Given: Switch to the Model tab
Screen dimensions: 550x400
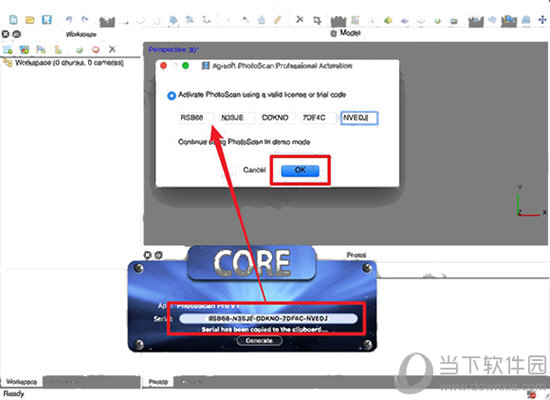Looking at the screenshot, I should (x=346, y=33).
